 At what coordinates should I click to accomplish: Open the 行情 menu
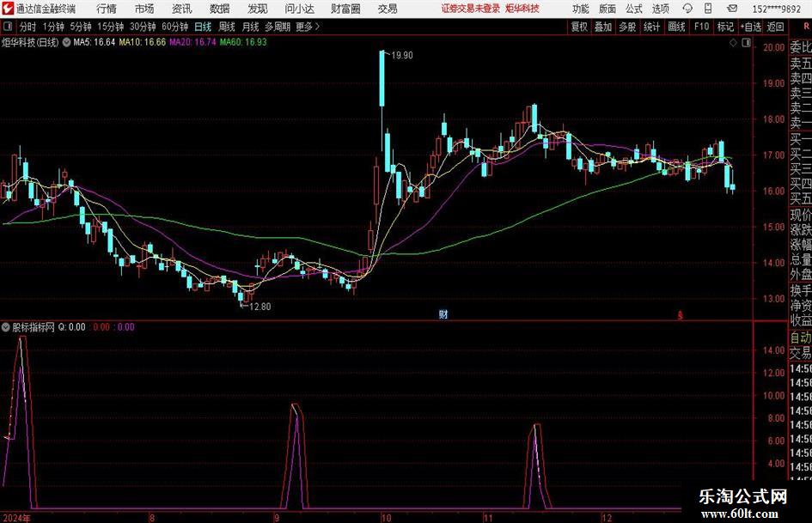[107, 9]
